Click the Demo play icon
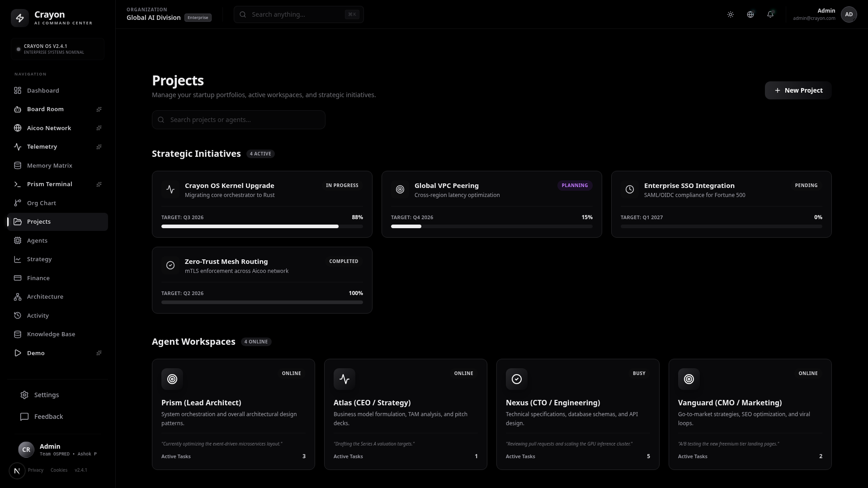Viewport: 868px width, 488px height. (18, 353)
